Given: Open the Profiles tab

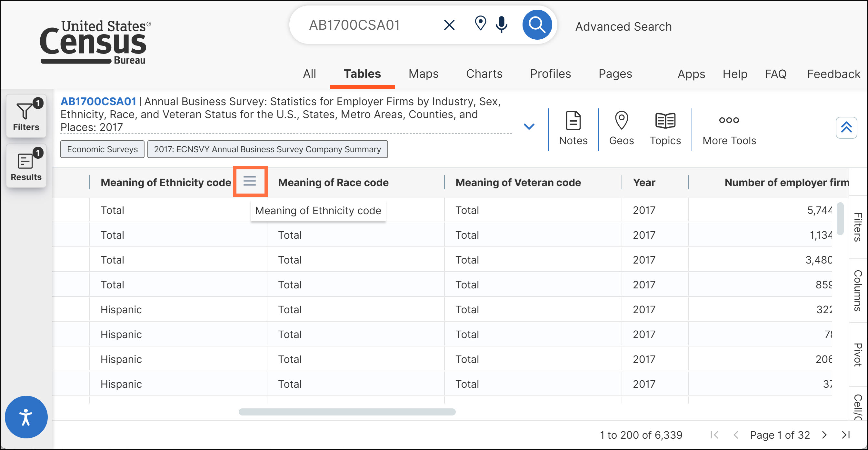Looking at the screenshot, I should 550,74.
